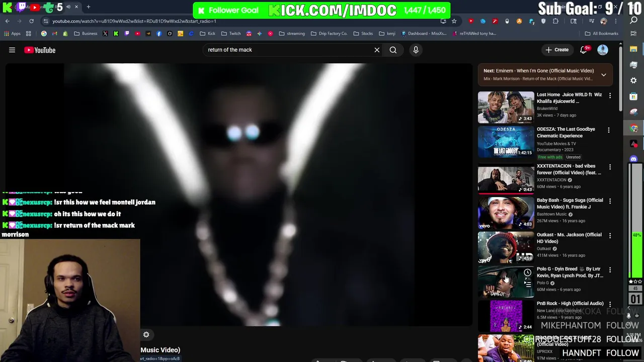
Task: Open the reTHAWed tony ha... bookmark
Action: (x=474, y=34)
